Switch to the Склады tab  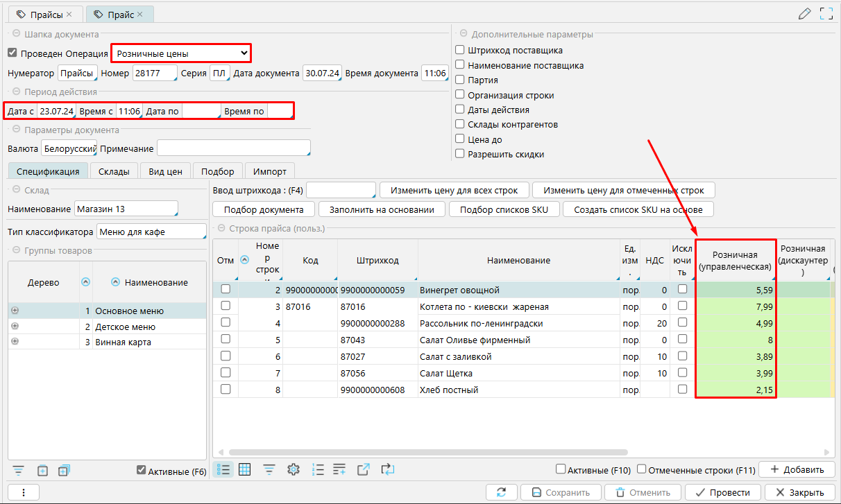pyautogui.click(x=114, y=171)
